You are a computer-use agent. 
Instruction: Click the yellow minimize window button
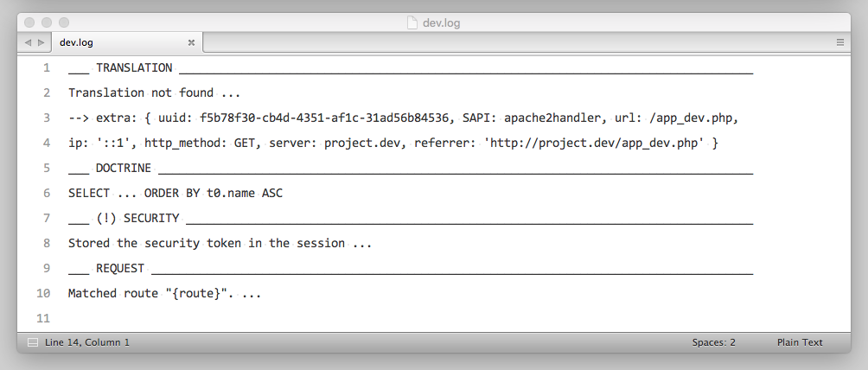[47, 22]
